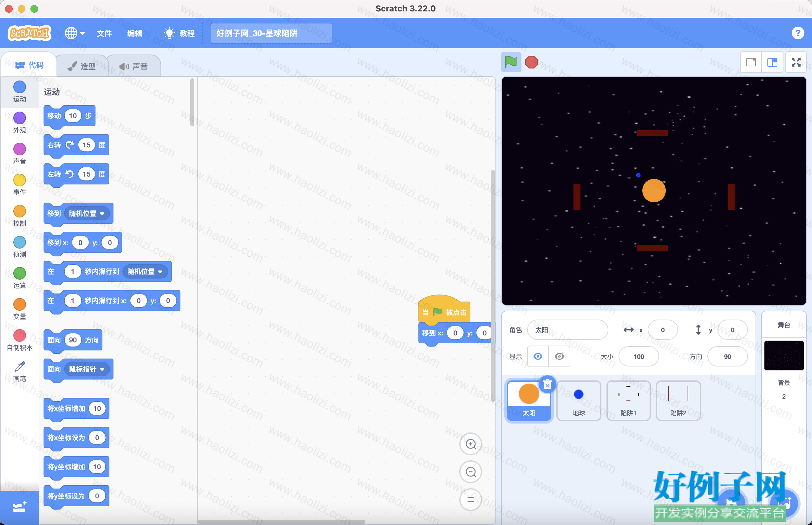Show the sprite using the eye toggle
Image resolution: width=812 pixels, height=525 pixels.
tap(538, 356)
